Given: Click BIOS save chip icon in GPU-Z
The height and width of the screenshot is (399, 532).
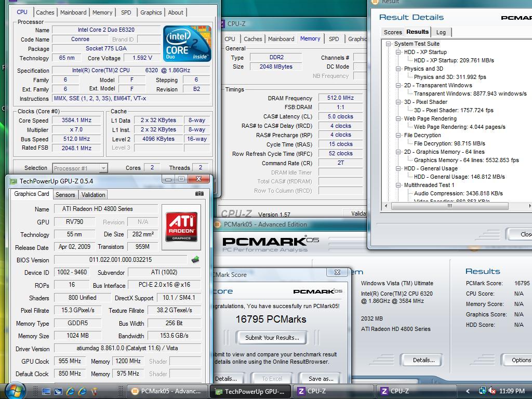Looking at the screenshot, I should pos(195,260).
